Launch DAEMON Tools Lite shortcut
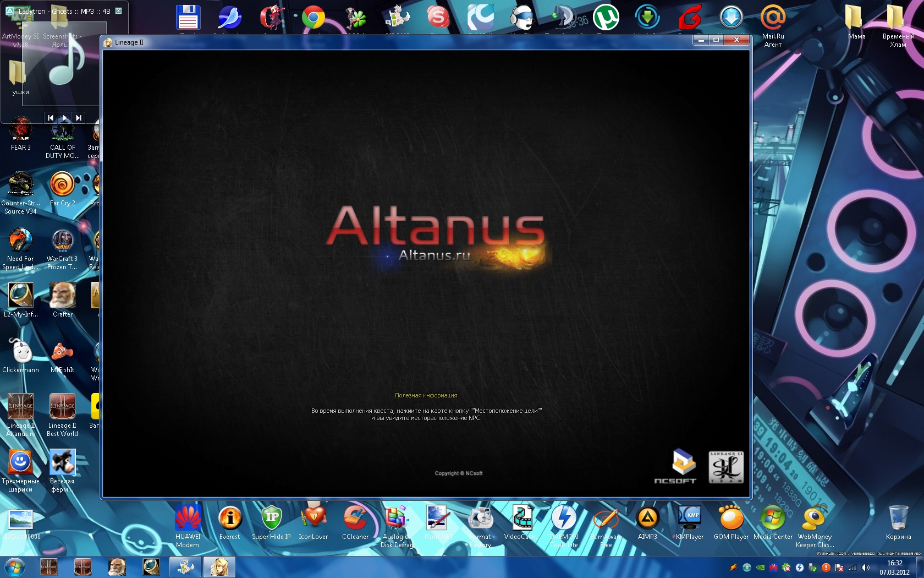 pyautogui.click(x=564, y=527)
